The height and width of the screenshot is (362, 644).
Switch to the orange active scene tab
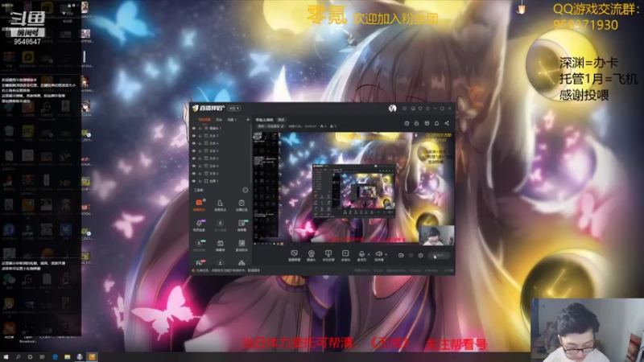205,119
